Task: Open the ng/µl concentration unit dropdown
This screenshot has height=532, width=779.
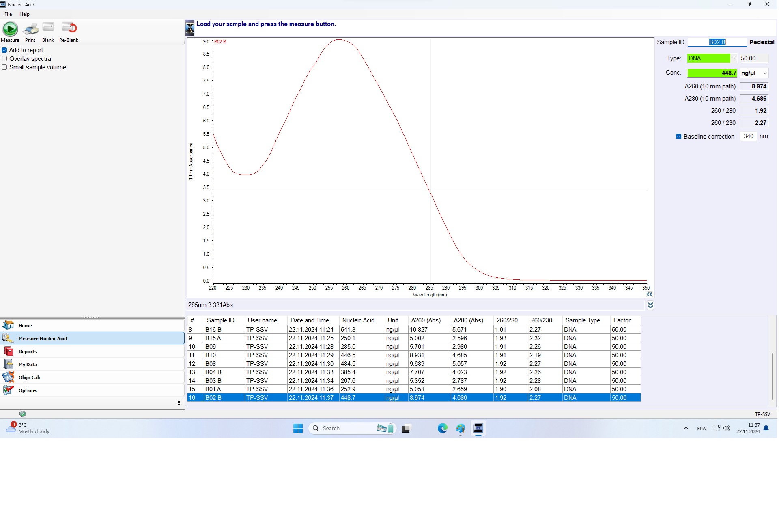Action: (x=765, y=73)
